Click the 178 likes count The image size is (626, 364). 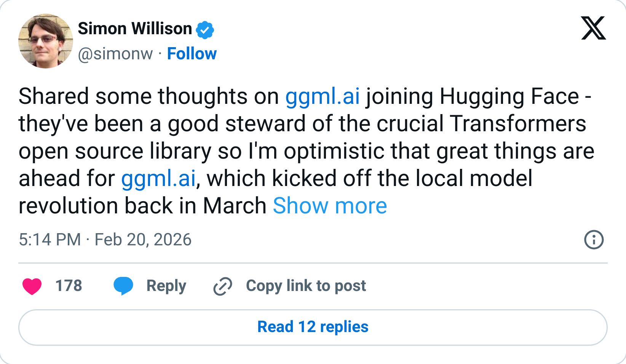click(x=69, y=286)
